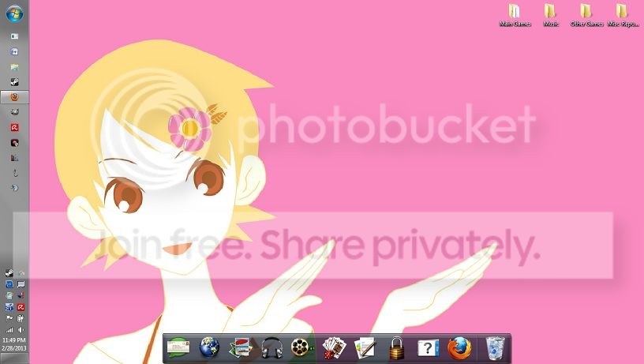This screenshot has height=364, width=644.
Task: Open the Recycle Bin in the dock
Action: click(495, 348)
